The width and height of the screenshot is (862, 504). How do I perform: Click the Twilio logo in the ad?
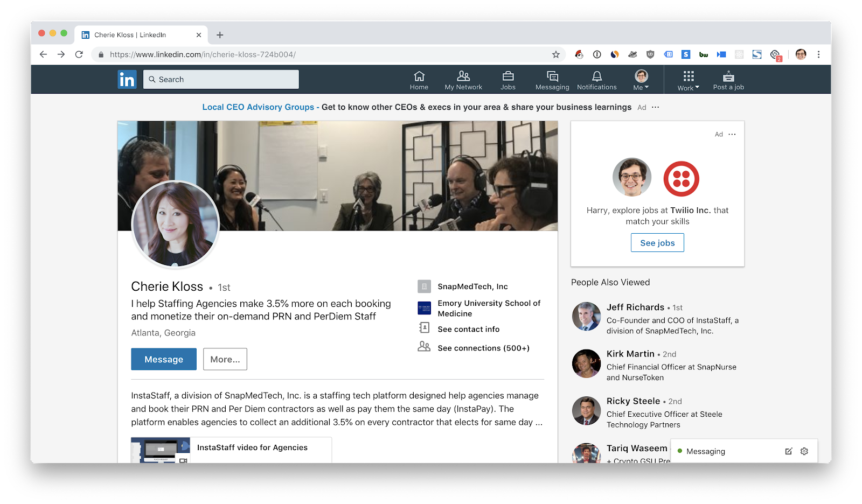[x=681, y=179]
